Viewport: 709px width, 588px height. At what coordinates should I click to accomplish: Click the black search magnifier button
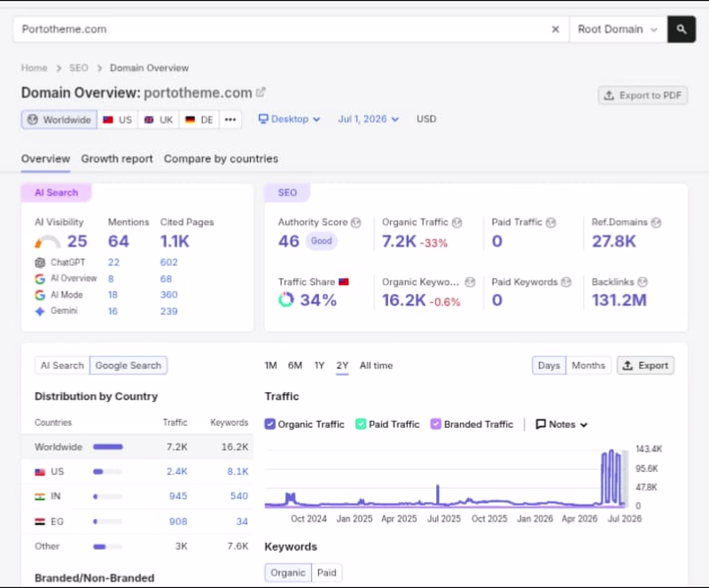pyautogui.click(x=682, y=29)
